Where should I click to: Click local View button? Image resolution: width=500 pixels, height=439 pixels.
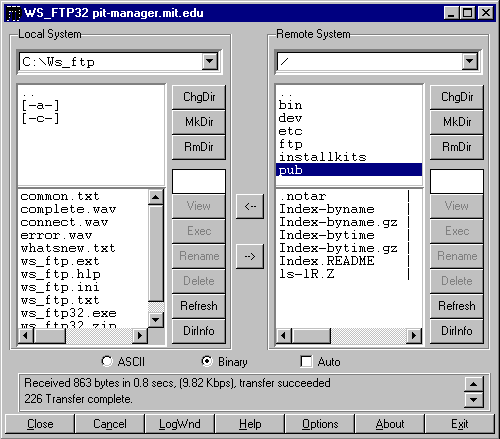[199, 206]
